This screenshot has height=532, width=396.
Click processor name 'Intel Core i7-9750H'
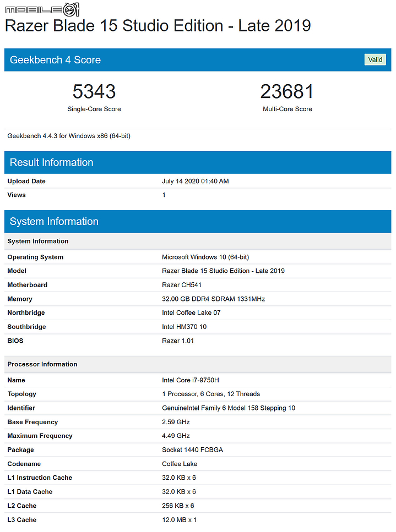coord(191,380)
